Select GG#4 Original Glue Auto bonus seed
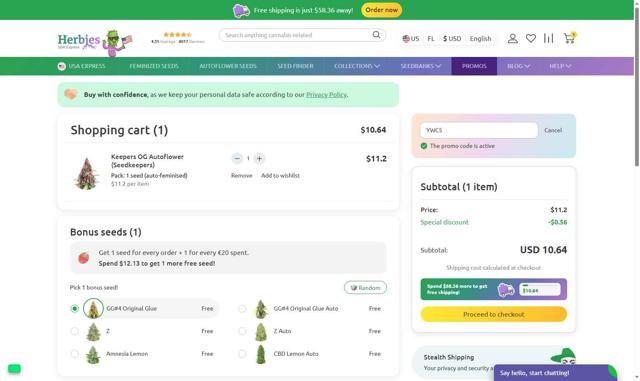Image resolution: width=640 pixels, height=381 pixels. [242, 308]
